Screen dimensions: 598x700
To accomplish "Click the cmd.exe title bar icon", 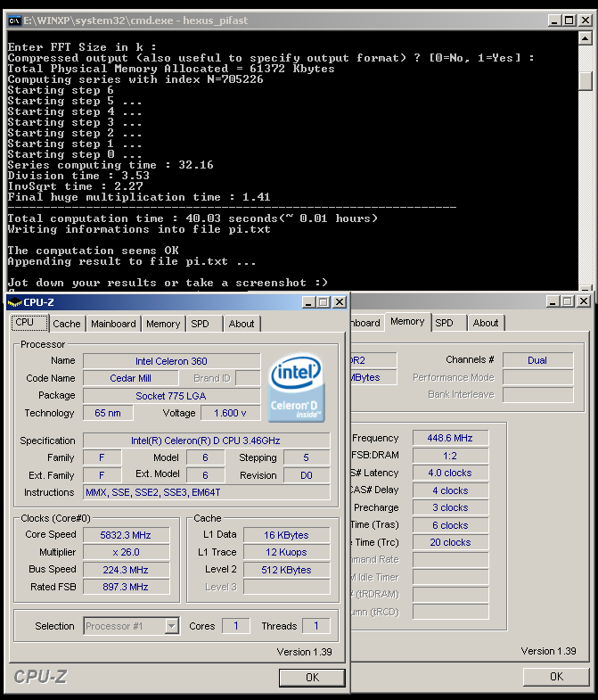I will 15,21.
